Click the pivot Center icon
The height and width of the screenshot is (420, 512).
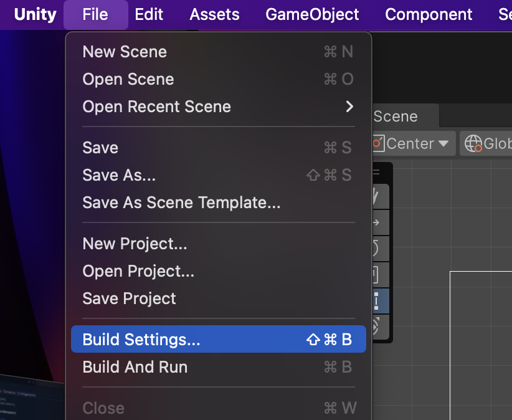[x=378, y=143]
